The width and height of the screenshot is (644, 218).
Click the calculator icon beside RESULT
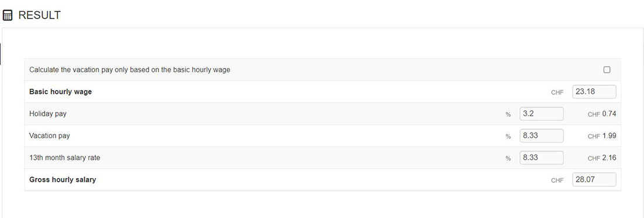8,16
